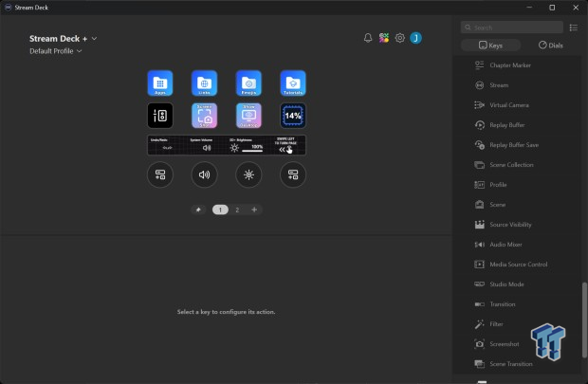Click the Filter magic wand icon
This screenshot has width=588, height=384.
point(479,324)
